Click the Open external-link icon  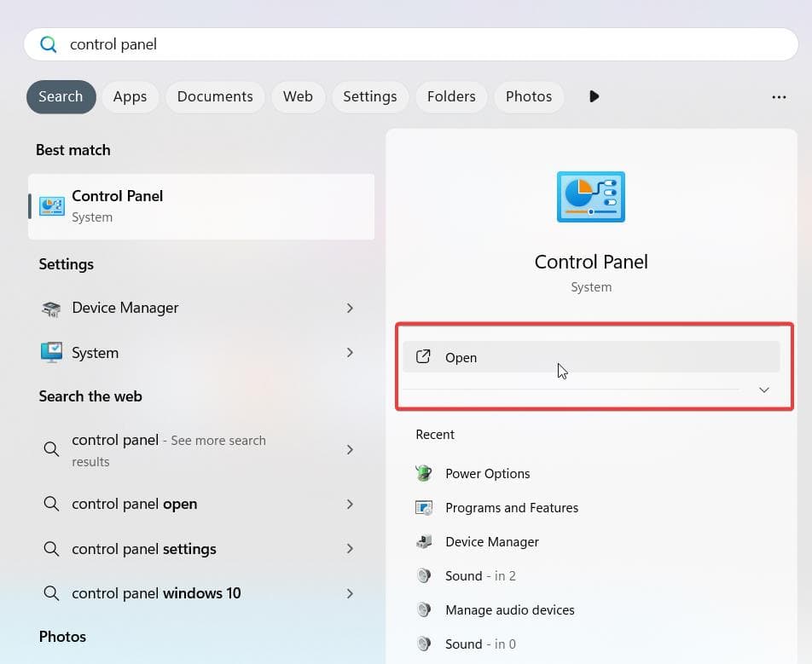click(x=423, y=356)
